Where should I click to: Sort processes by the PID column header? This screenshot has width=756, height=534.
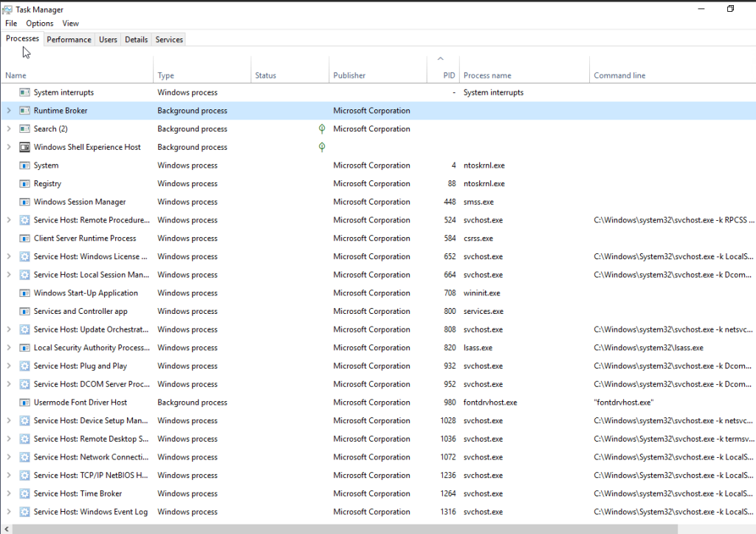(x=449, y=75)
